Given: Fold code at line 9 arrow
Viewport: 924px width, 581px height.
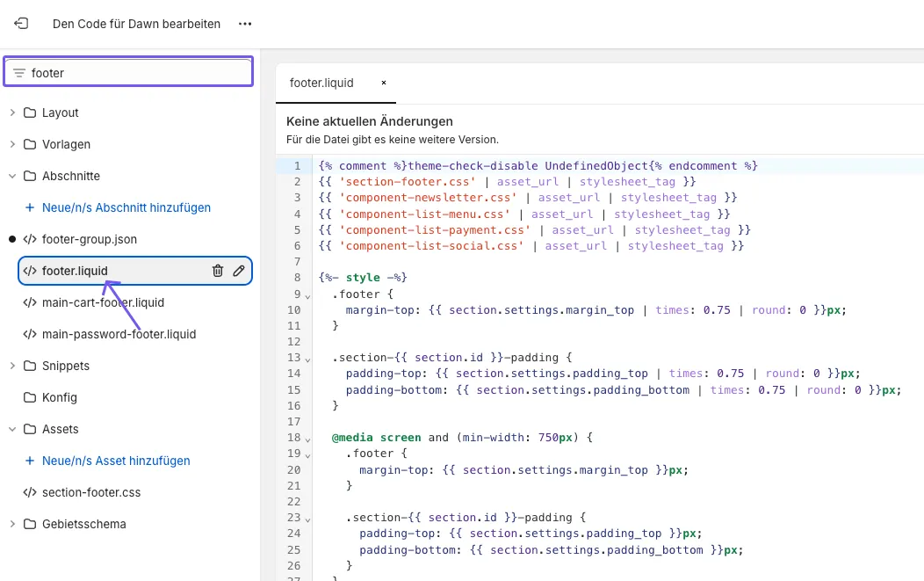Looking at the screenshot, I should [x=307, y=295].
